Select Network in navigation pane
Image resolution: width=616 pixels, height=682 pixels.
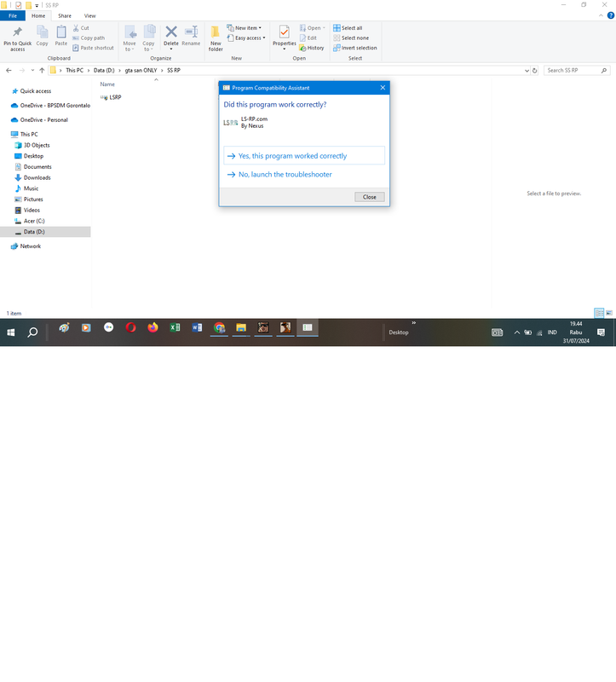tap(31, 246)
